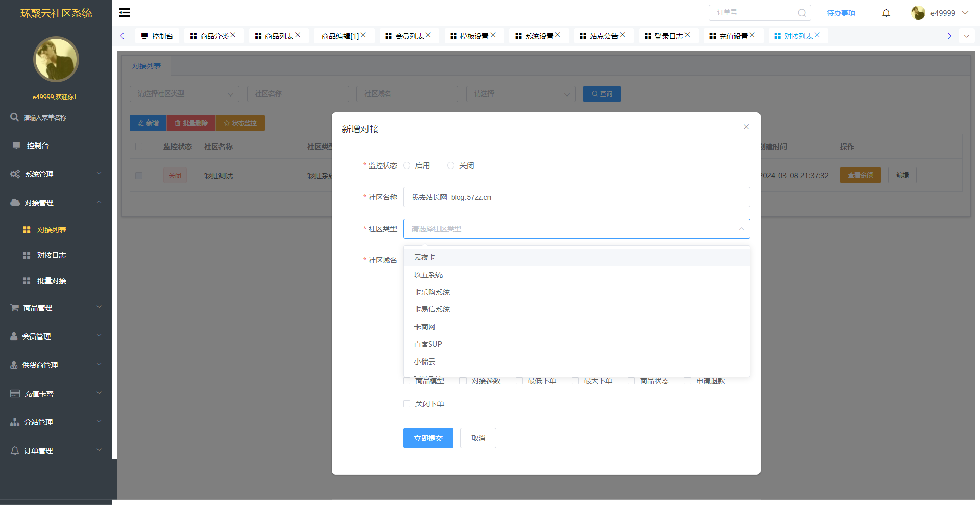Screen dimensions: 980x505
Task: Check the 关闭下单 checkbox
Action: 407,404
